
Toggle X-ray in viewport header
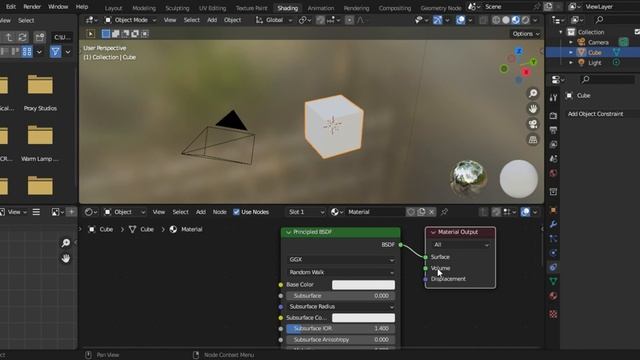483,20
